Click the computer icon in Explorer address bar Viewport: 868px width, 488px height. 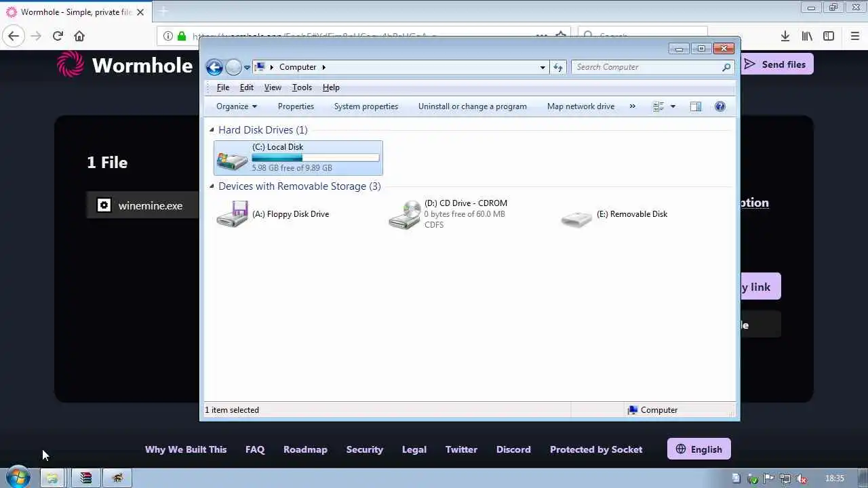point(260,67)
